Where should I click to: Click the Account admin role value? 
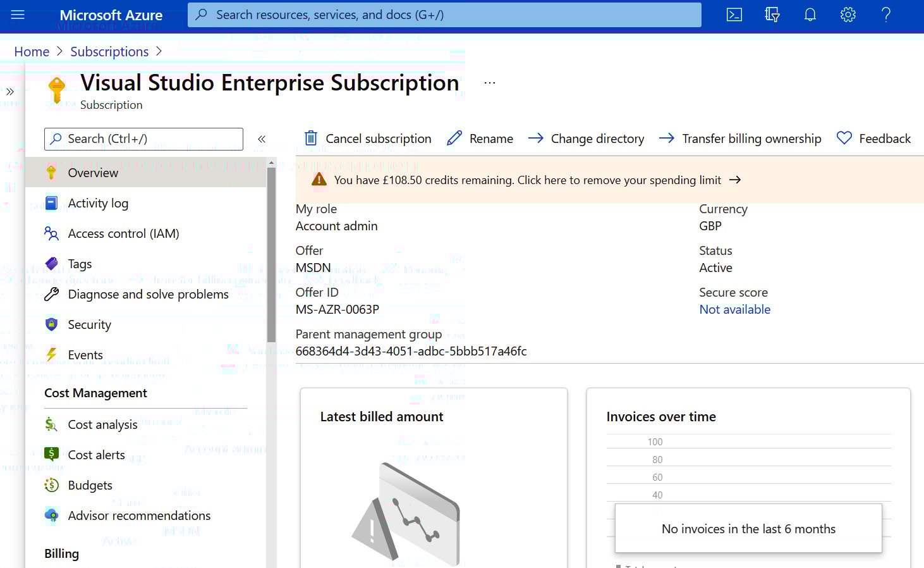336,226
